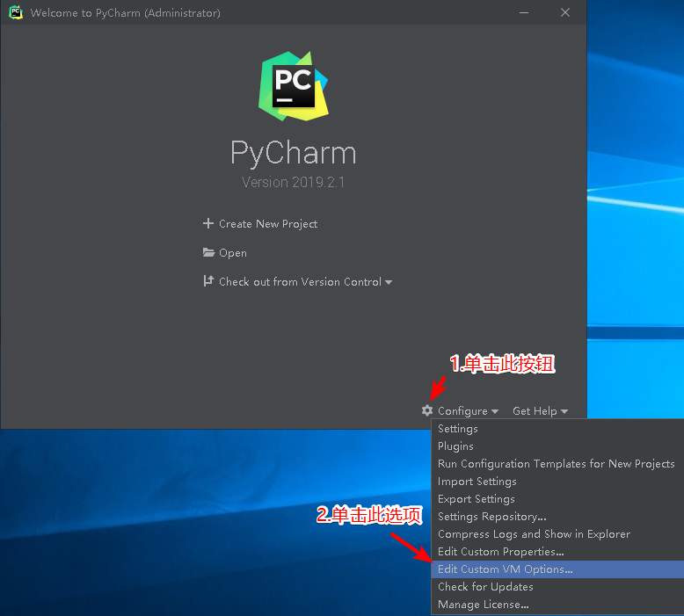Viewport: 684px width, 616px height.
Task: Open Settings Repository...
Action: click(557, 517)
